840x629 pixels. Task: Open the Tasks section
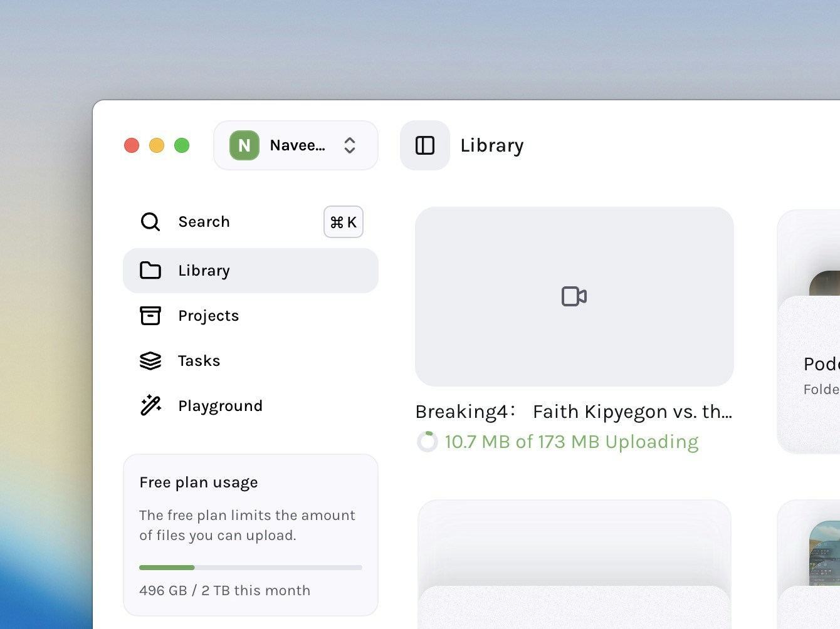coord(199,361)
